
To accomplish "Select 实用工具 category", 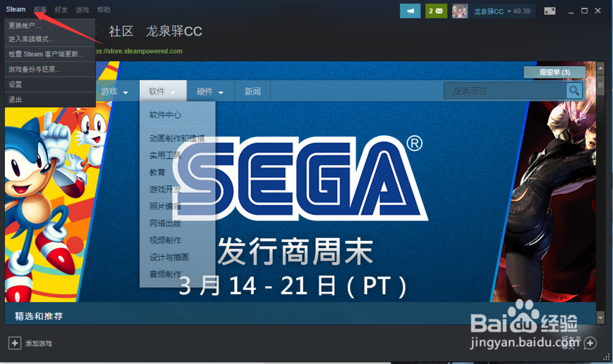I will point(165,156).
